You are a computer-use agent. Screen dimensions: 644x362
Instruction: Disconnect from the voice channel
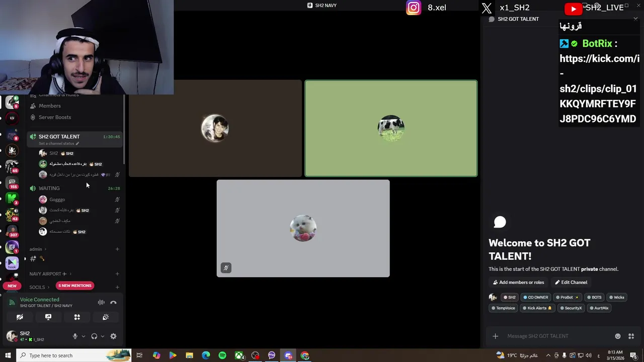coord(113,303)
